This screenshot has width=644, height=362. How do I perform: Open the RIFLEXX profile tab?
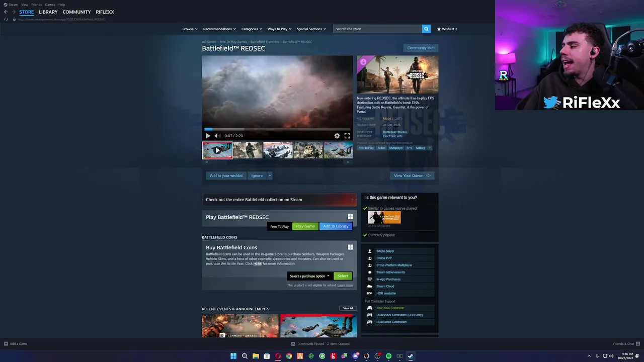(x=105, y=12)
